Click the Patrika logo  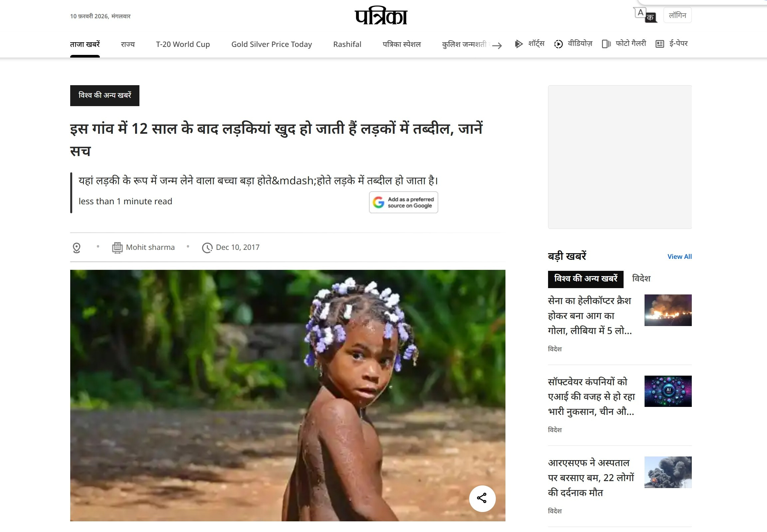tap(381, 16)
